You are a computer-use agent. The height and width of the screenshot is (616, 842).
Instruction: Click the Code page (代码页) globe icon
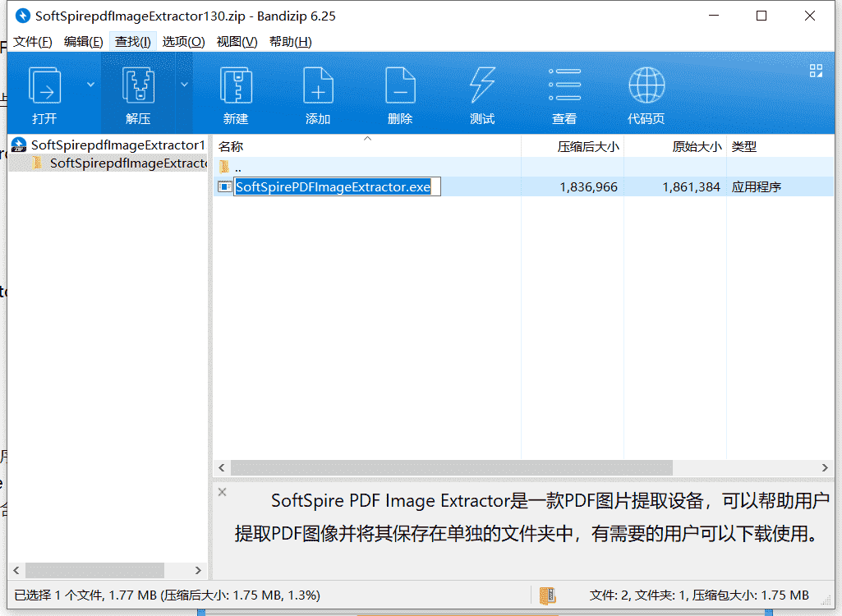(646, 85)
